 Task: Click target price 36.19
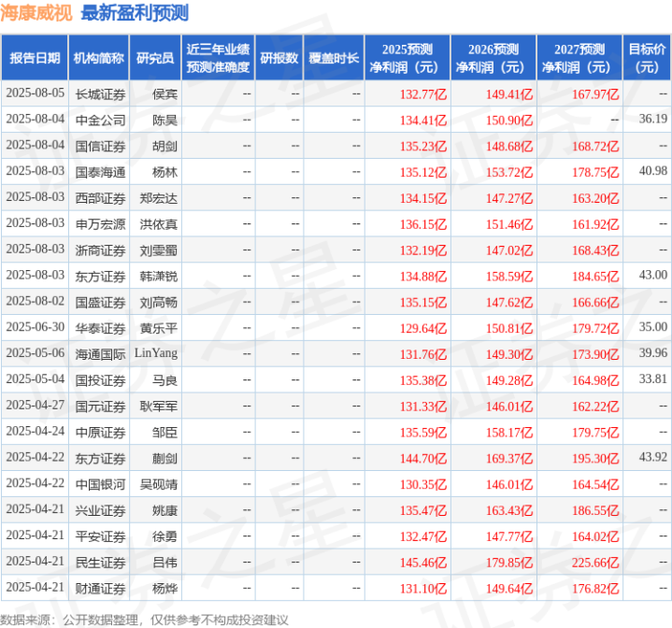coord(652,119)
